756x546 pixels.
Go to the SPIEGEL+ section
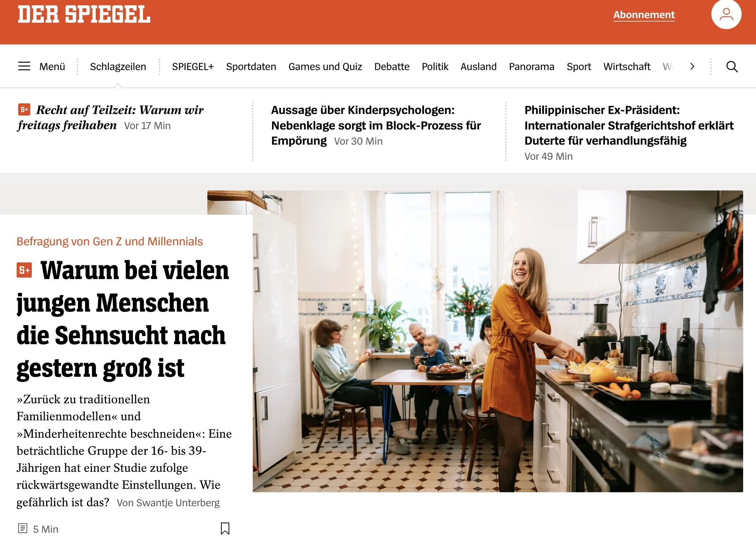point(193,67)
